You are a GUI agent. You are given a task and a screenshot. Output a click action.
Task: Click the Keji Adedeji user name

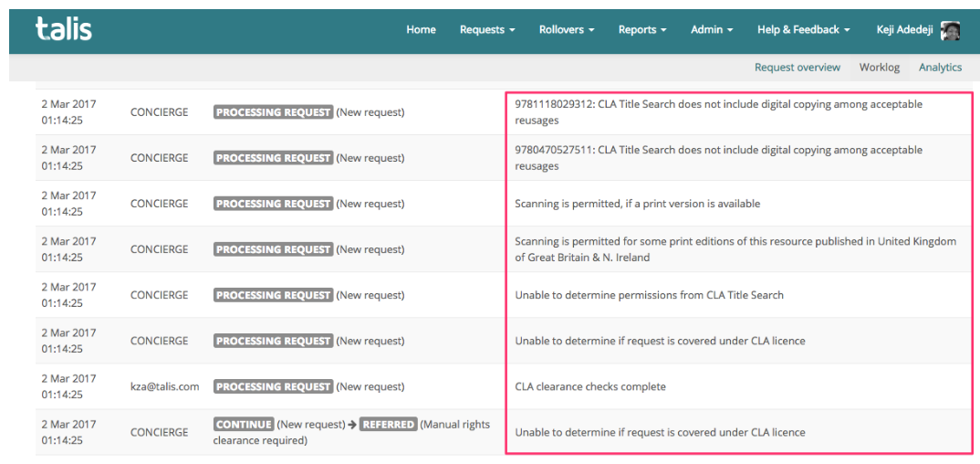[906, 29]
